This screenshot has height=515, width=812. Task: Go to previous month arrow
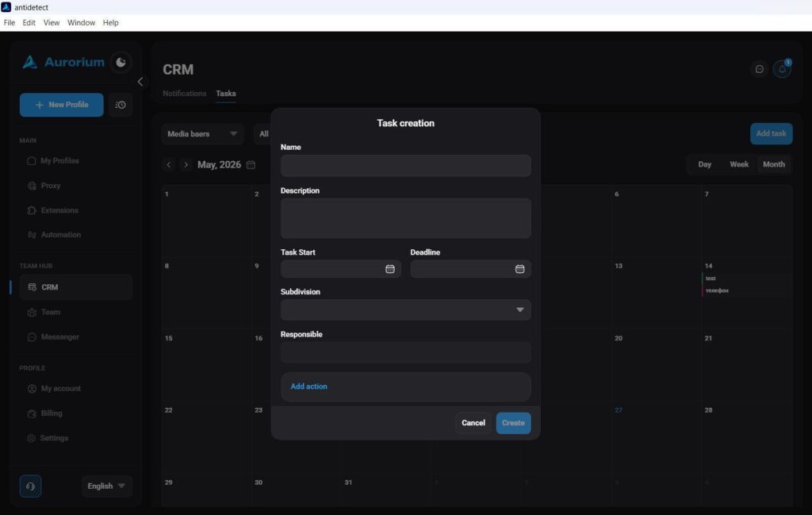click(x=168, y=165)
